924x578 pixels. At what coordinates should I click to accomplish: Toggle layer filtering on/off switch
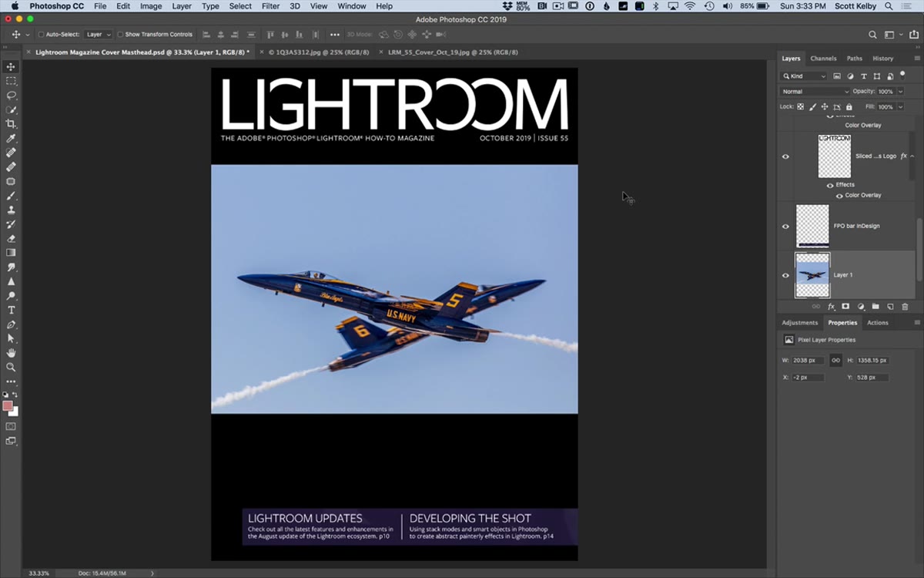click(x=902, y=76)
